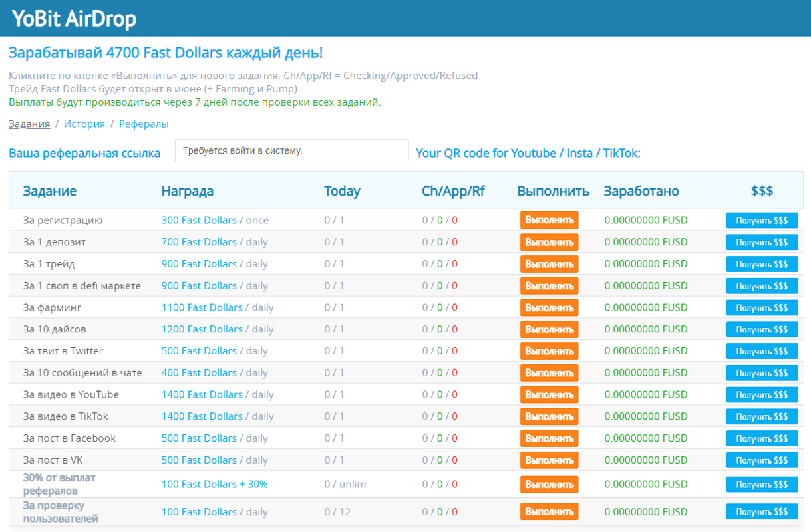Claim $$$ for За 1 депозит
Image resolution: width=811 pixels, height=532 pixels.
(x=762, y=242)
